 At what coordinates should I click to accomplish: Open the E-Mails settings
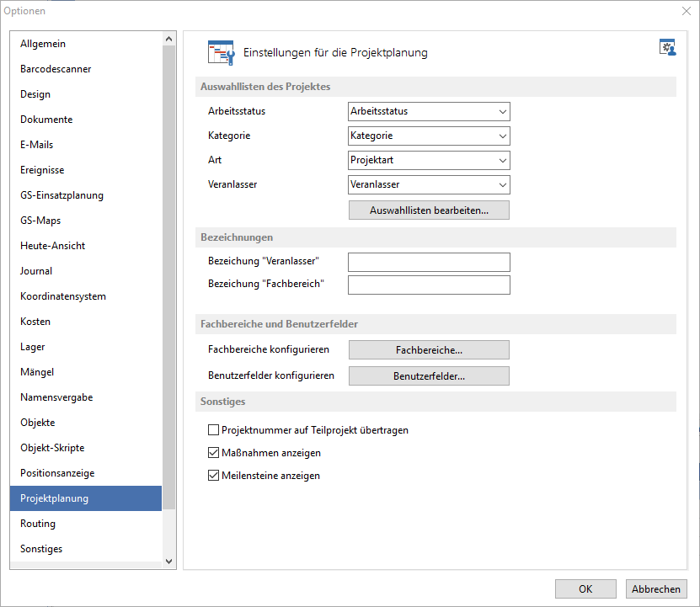coord(86,145)
